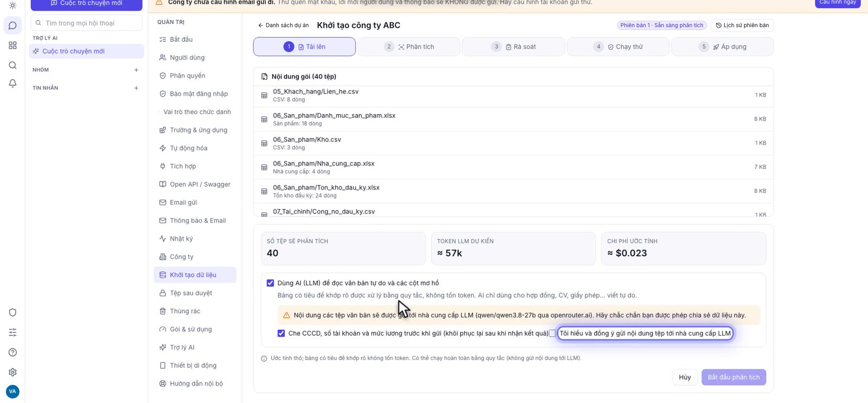Open Tự động hóa in admin menu
The image size is (868, 403).
pyautogui.click(x=195, y=148)
